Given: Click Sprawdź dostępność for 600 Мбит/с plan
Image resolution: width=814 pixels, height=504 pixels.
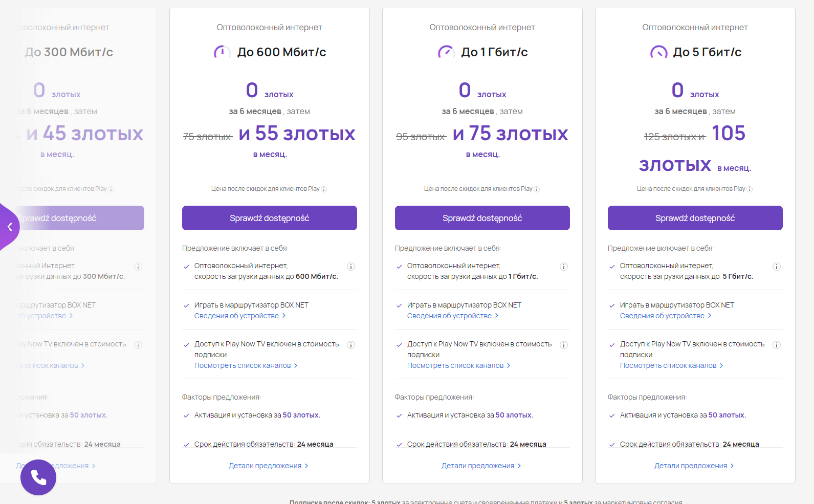Looking at the screenshot, I should 270,218.
